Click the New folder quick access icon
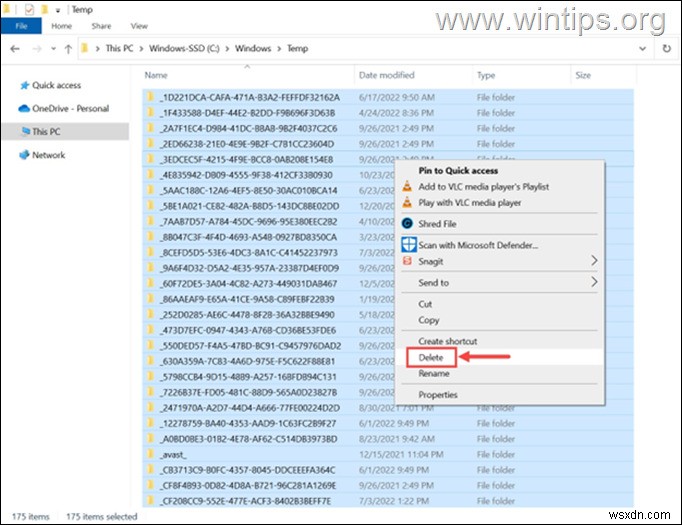 click(x=44, y=9)
